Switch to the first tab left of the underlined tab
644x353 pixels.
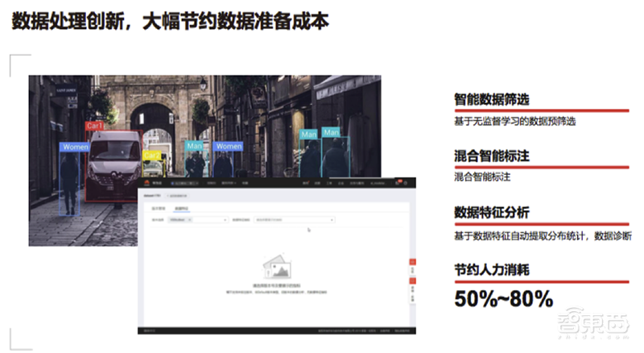pyautogui.click(x=158, y=209)
